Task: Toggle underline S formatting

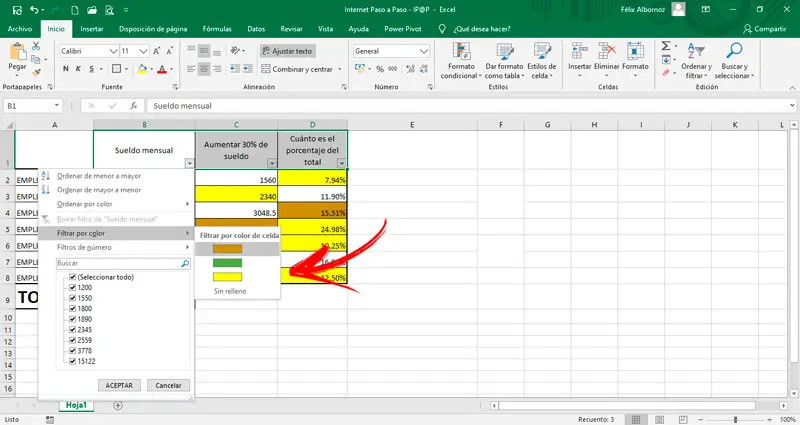Action: click(x=91, y=69)
